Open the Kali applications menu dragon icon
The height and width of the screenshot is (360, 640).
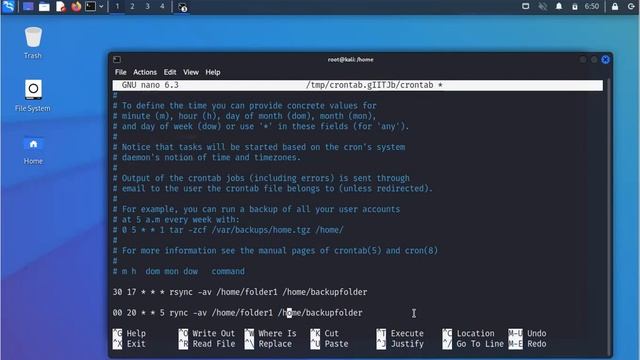click(9, 6)
